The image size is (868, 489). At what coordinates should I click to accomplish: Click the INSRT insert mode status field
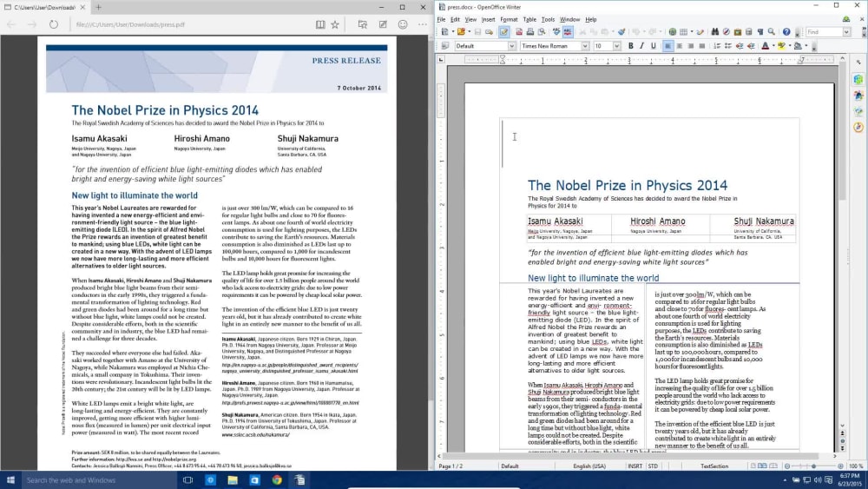[635, 466]
